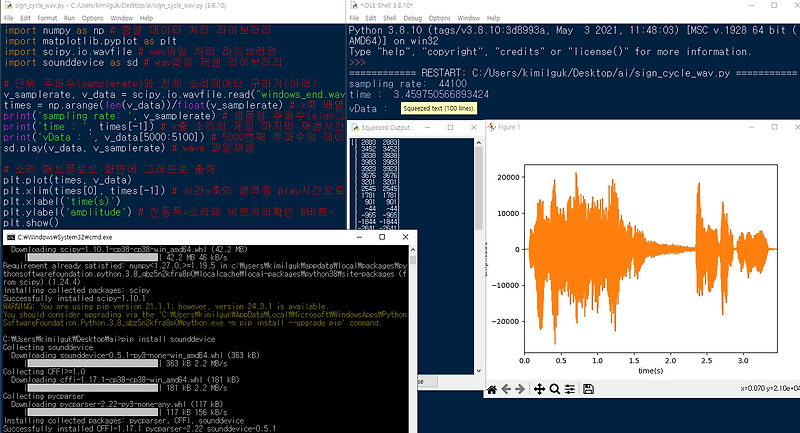Click the IDLE Shell title bar icon

354,5
